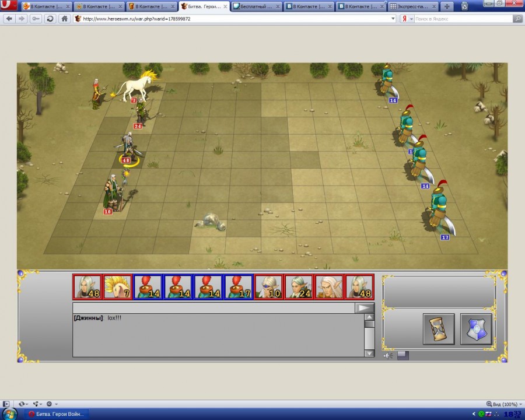
Task: Close the Экспресс-па tab
Action: 434,6
